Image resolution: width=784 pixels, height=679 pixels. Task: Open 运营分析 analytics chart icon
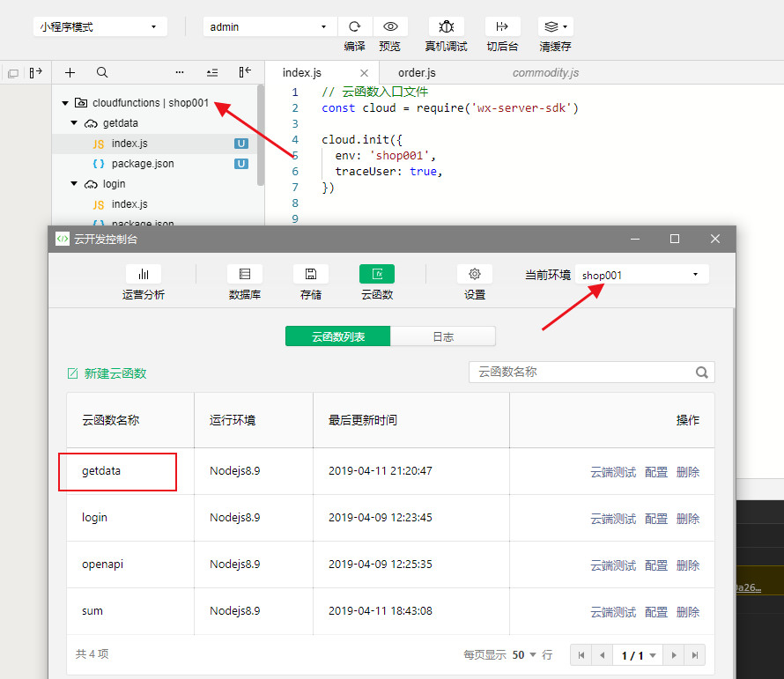144,274
